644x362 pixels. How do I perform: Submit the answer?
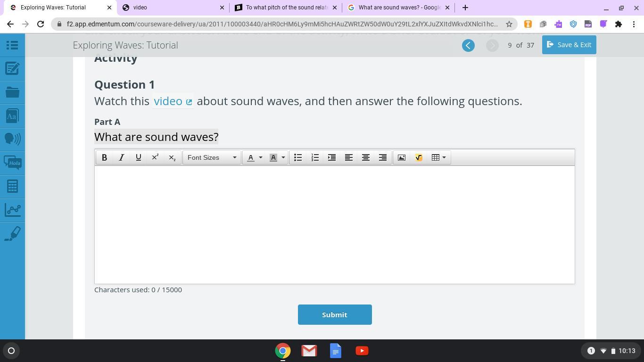[x=335, y=315]
